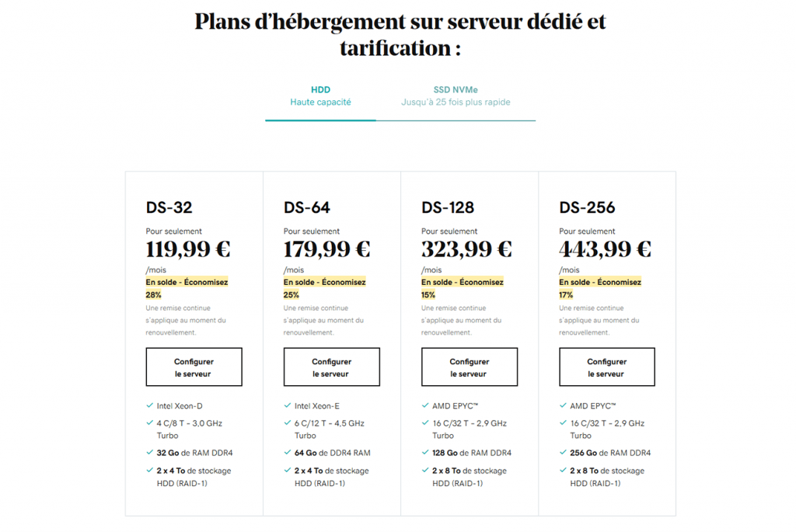Click Configurer le serveur for DS-32

194,367
